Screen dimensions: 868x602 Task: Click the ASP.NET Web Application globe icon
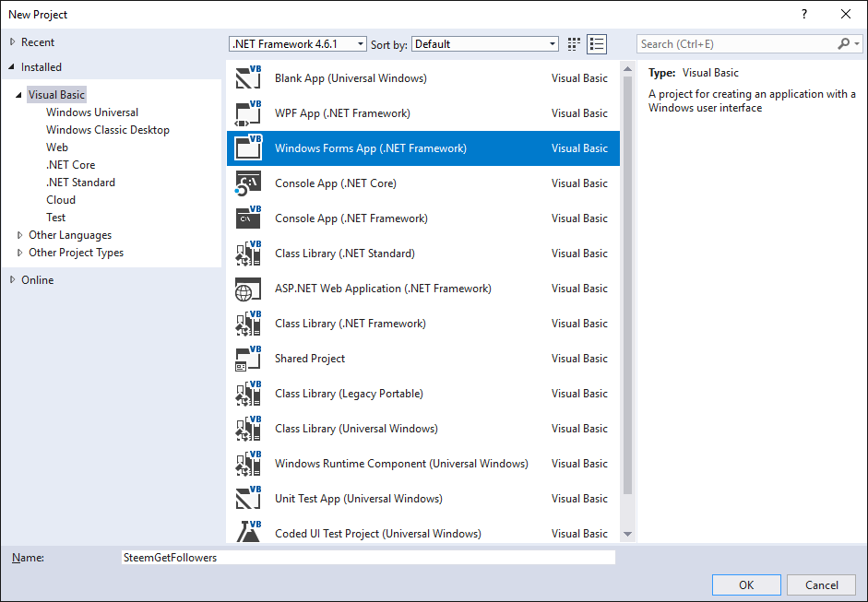click(248, 289)
